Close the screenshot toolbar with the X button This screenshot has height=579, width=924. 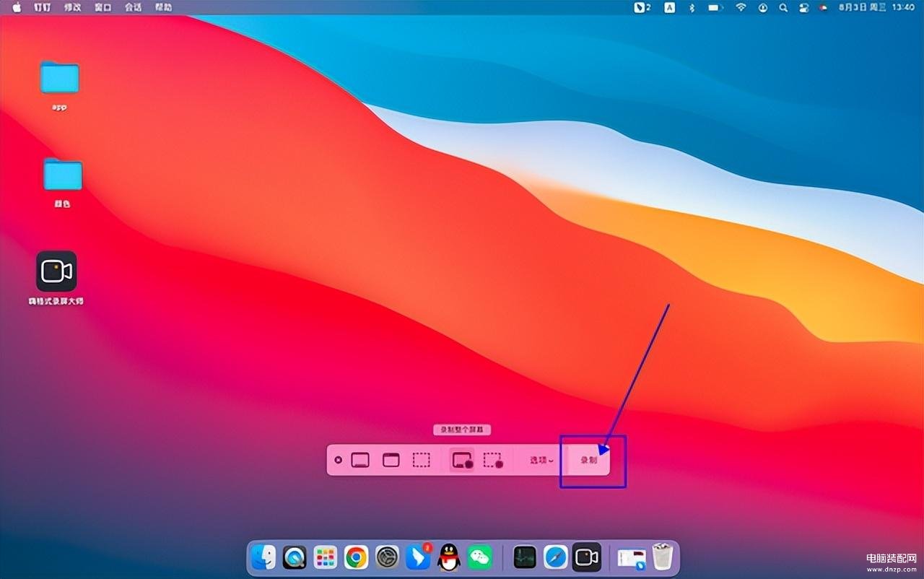[x=338, y=460]
